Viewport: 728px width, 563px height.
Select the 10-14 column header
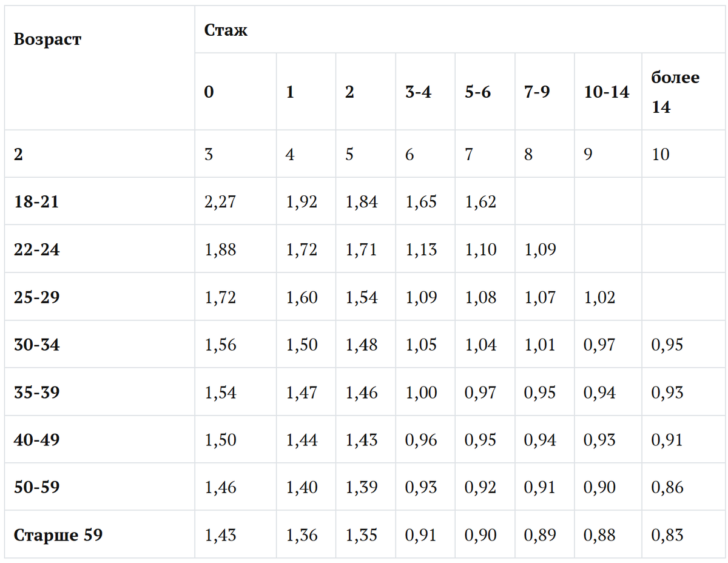[x=608, y=92]
